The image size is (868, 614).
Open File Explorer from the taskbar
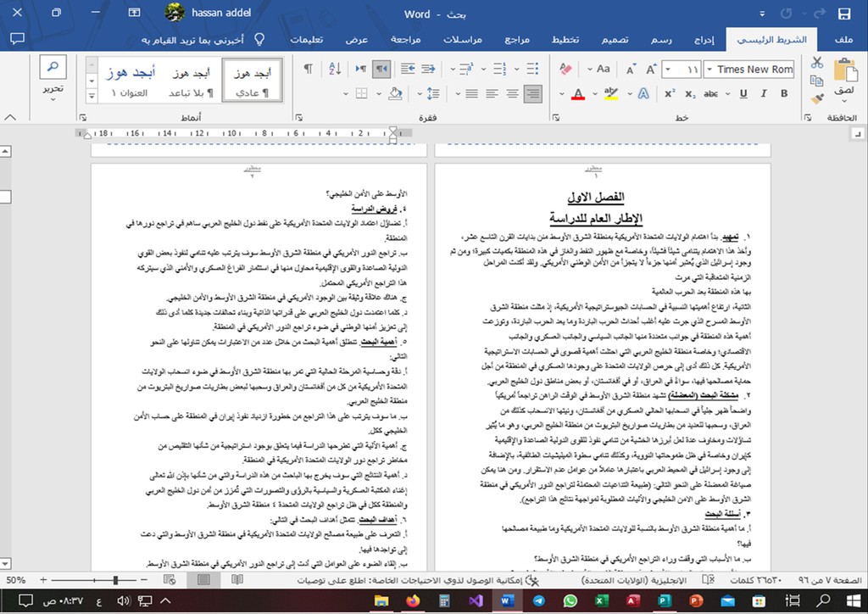tap(381, 600)
